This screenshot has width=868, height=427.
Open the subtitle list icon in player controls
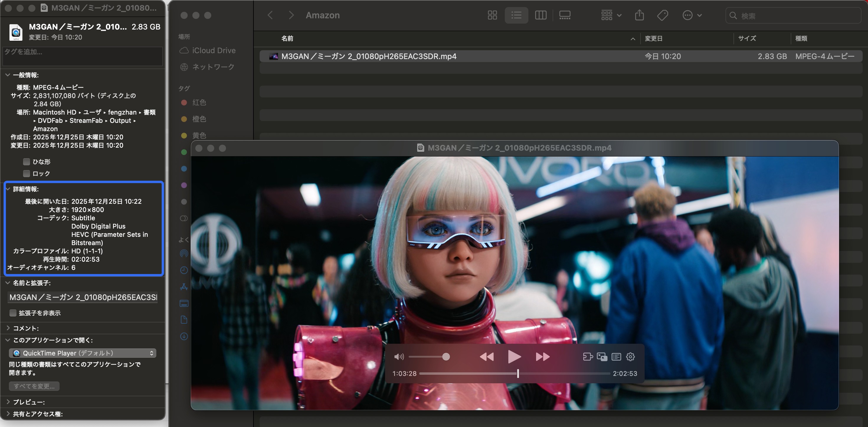[x=616, y=357]
